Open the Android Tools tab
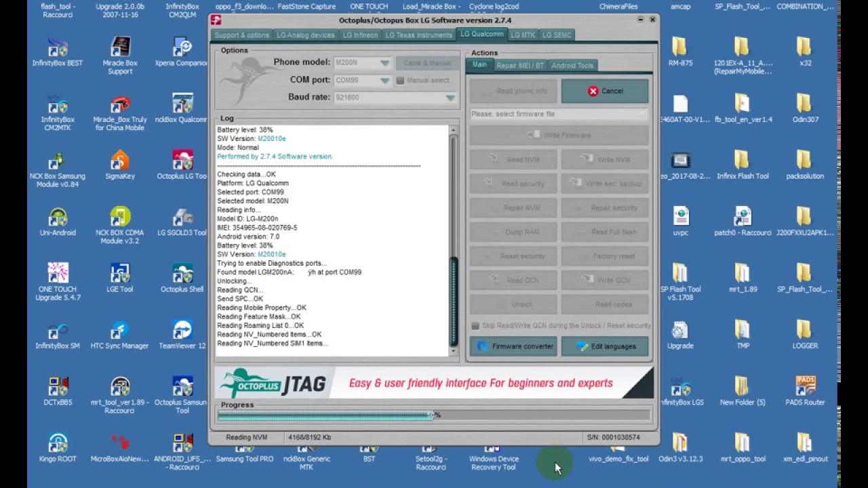This screenshot has width=868, height=488. 572,66
